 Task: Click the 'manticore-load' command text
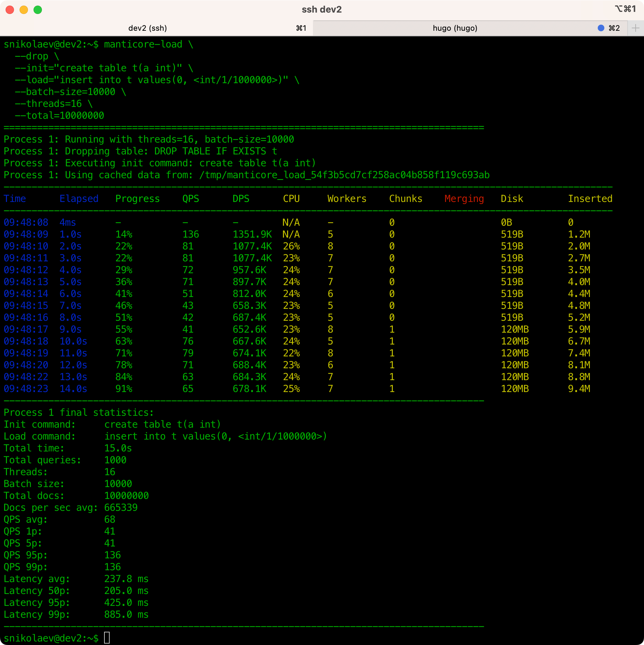(x=143, y=44)
